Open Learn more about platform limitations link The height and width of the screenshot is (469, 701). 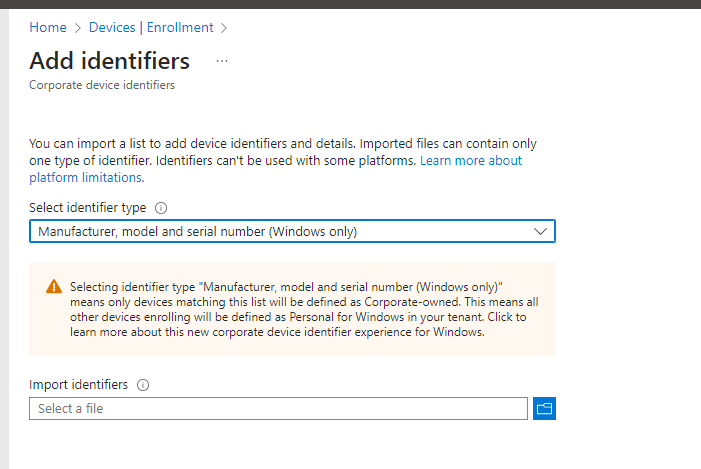click(x=471, y=161)
